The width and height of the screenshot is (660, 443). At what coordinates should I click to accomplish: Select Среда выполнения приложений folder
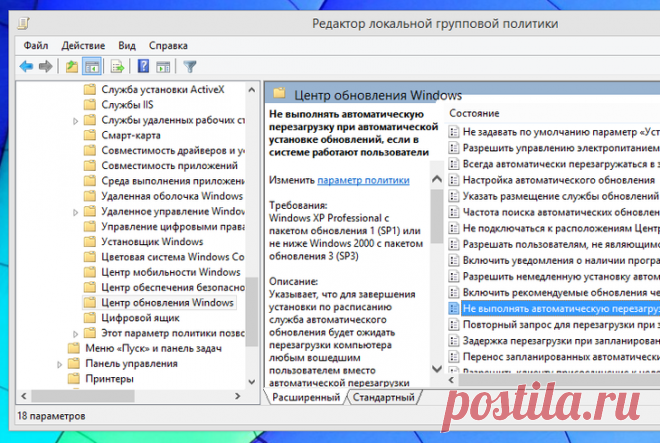pyautogui.click(x=173, y=181)
